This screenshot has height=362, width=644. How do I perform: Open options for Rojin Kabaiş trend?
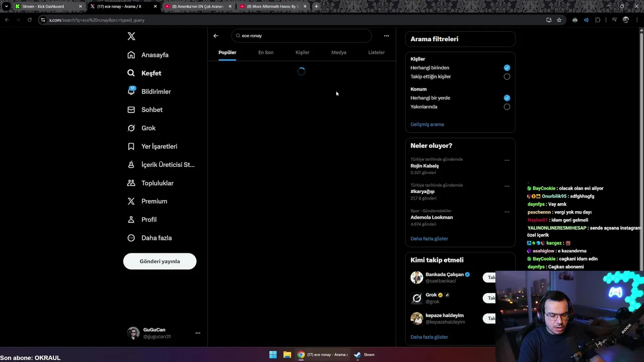point(507,160)
